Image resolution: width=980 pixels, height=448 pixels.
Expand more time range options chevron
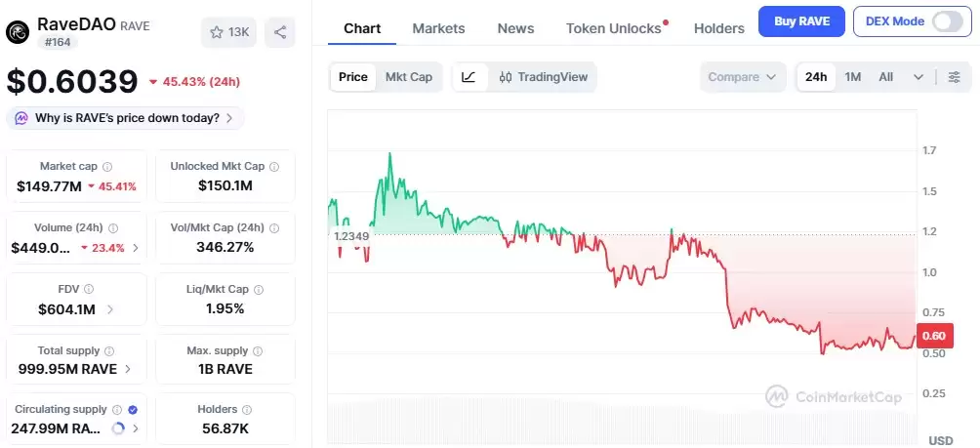[x=919, y=77]
